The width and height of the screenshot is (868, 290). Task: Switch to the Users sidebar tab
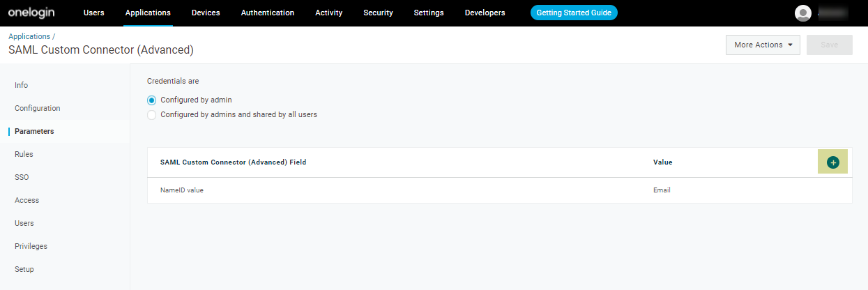point(24,223)
